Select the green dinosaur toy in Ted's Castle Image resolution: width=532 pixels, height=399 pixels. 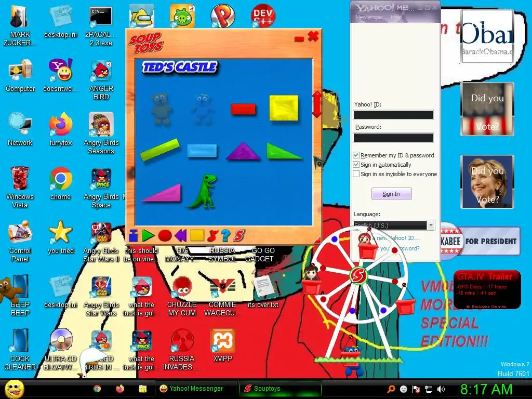204,191
